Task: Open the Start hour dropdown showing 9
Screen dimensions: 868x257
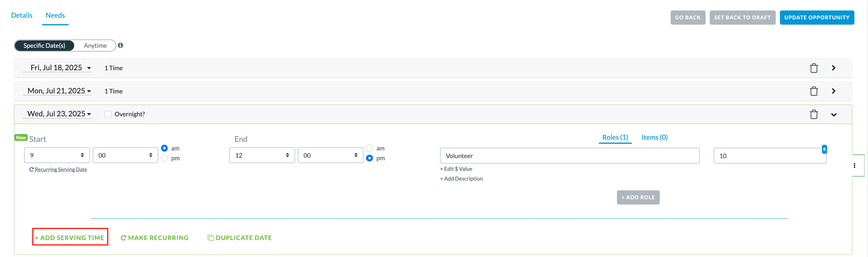Action: tap(57, 155)
